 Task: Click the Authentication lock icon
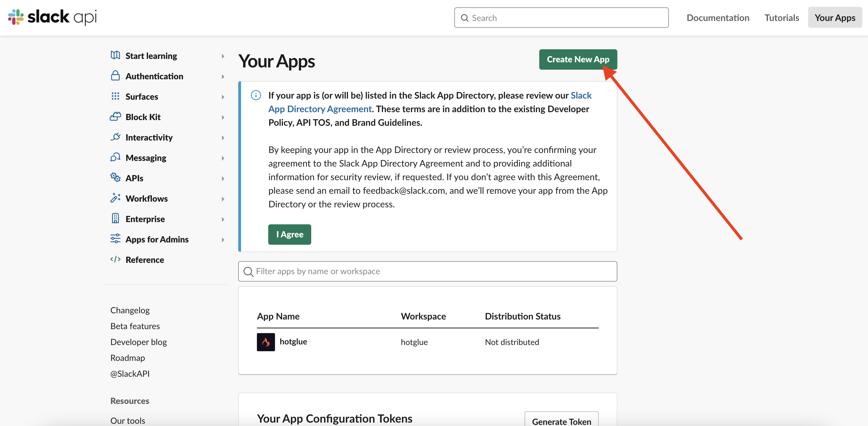pyautogui.click(x=115, y=76)
